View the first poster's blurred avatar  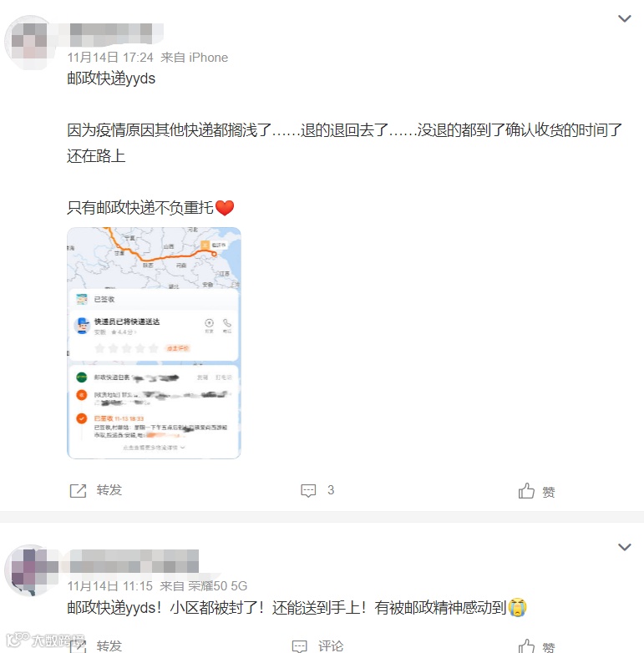29,43
